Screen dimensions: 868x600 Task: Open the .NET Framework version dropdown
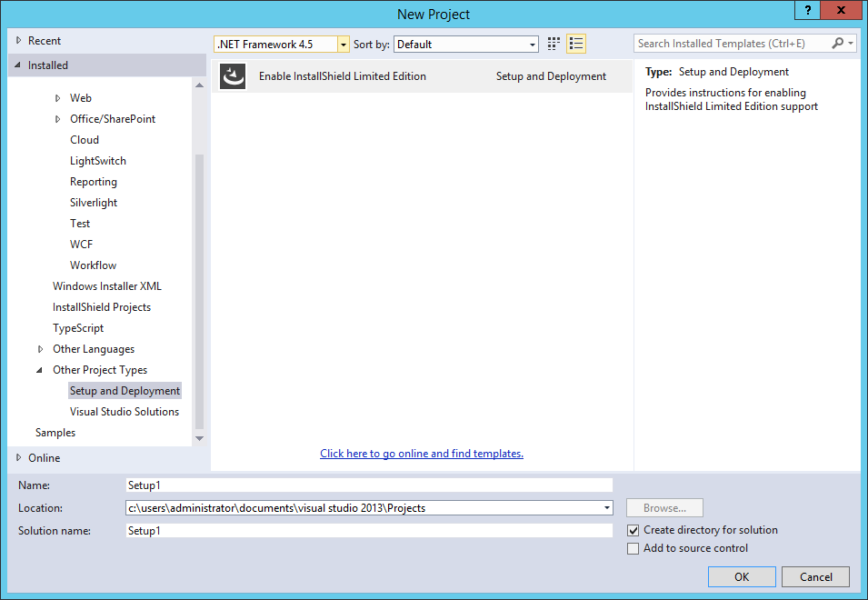point(344,45)
